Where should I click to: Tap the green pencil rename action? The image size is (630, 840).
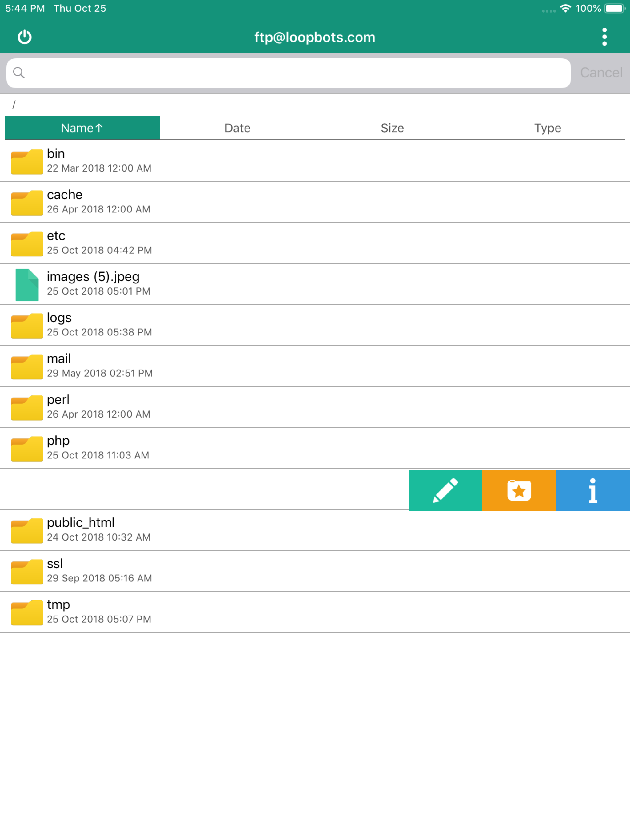coord(445,490)
